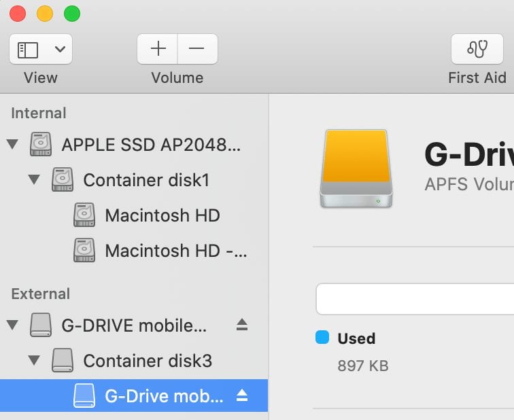
Task: Click the APPLE SSD disk icon
Action: point(41,144)
